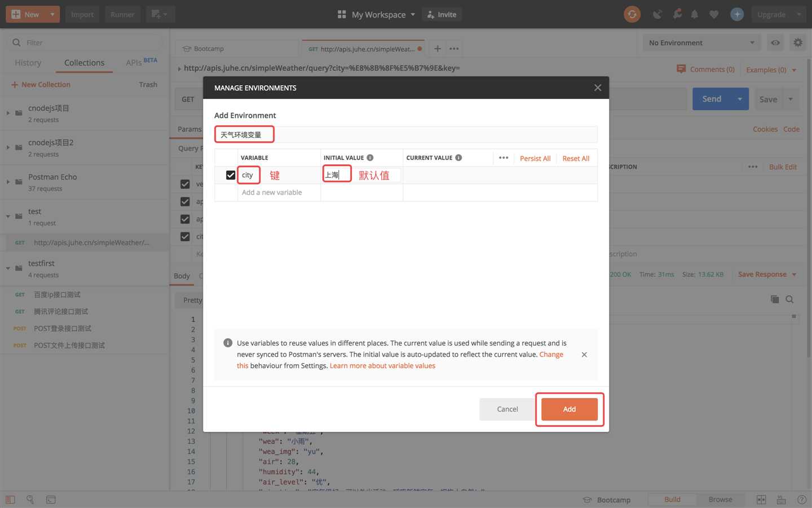Toggle the third query param checkbox

point(185,219)
